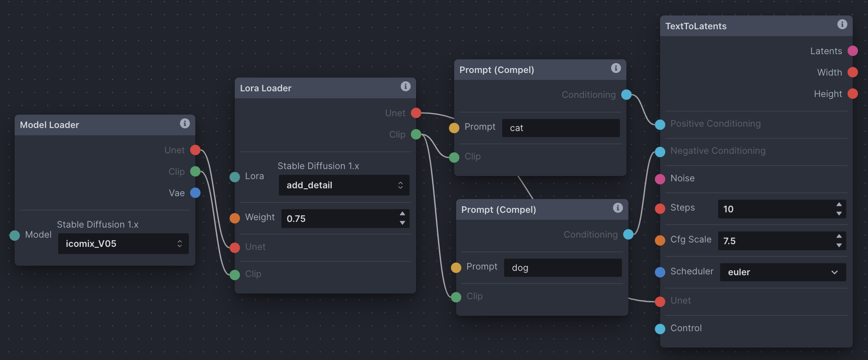Image resolution: width=868 pixels, height=360 pixels.
Task: Open TextToLatents node info icon
Action: [842, 24]
